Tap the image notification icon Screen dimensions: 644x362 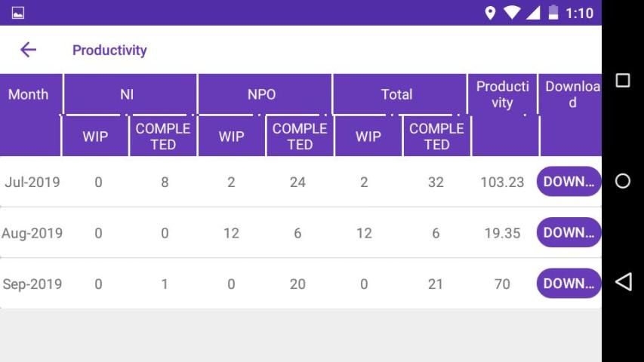coord(18,13)
